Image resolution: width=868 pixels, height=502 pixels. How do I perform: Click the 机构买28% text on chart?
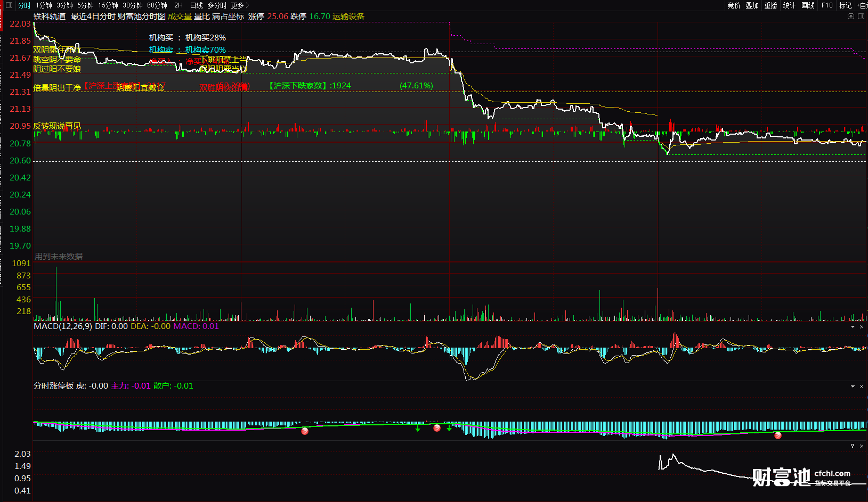[x=206, y=38]
